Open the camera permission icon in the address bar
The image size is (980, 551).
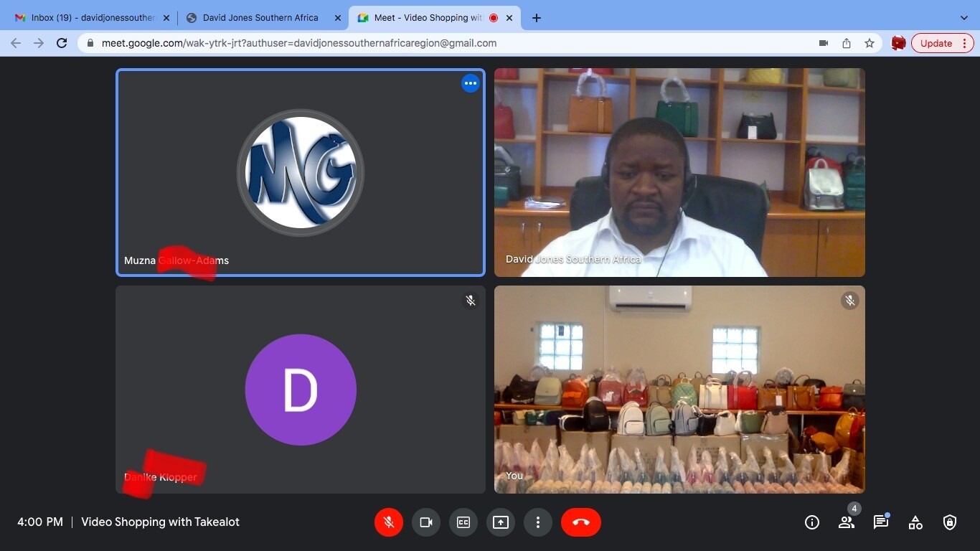pyautogui.click(x=824, y=43)
